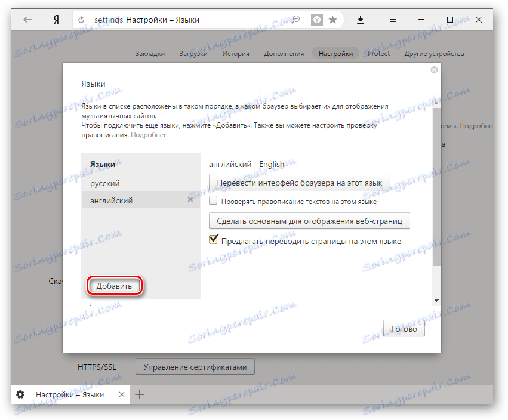The image size is (508, 420).
Task: Switch to the История tab
Action: coord(236,54)
